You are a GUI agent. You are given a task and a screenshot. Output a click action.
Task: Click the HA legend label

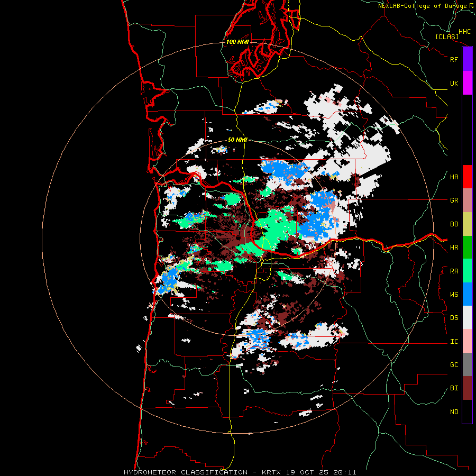[454, 177]
